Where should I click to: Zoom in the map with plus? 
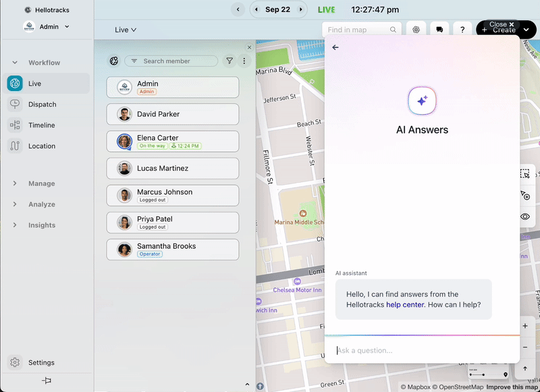tap(525, 326)
